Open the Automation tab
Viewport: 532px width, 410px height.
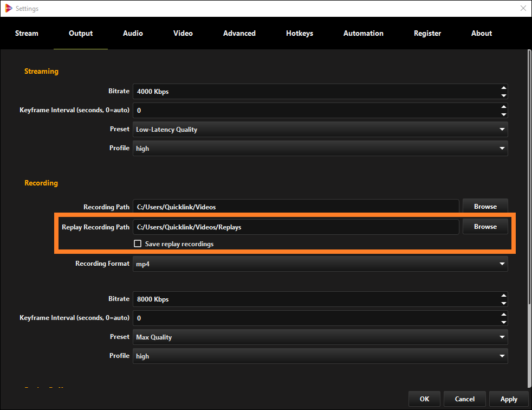pyautogui.click(x=363, y=33)
